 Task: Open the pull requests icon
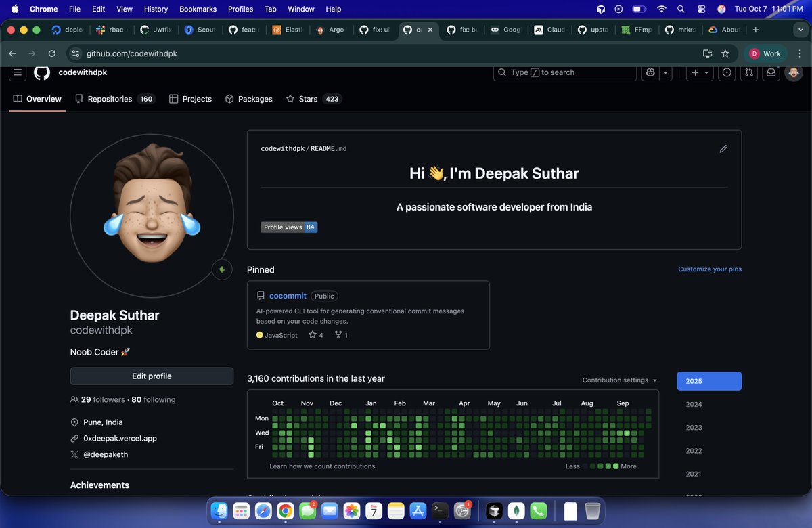[748, 72]
